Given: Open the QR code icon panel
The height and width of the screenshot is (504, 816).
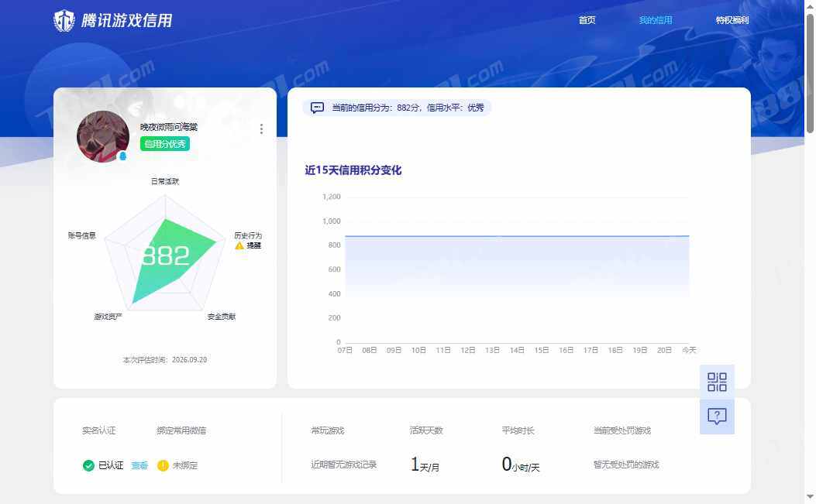Looking at the screenshot, I should (717, 382).
